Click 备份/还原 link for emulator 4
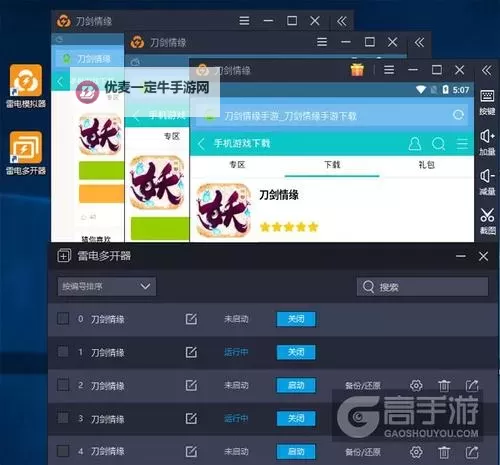Image resolution: width=500 pixels, height=465 pixels. 363,452
